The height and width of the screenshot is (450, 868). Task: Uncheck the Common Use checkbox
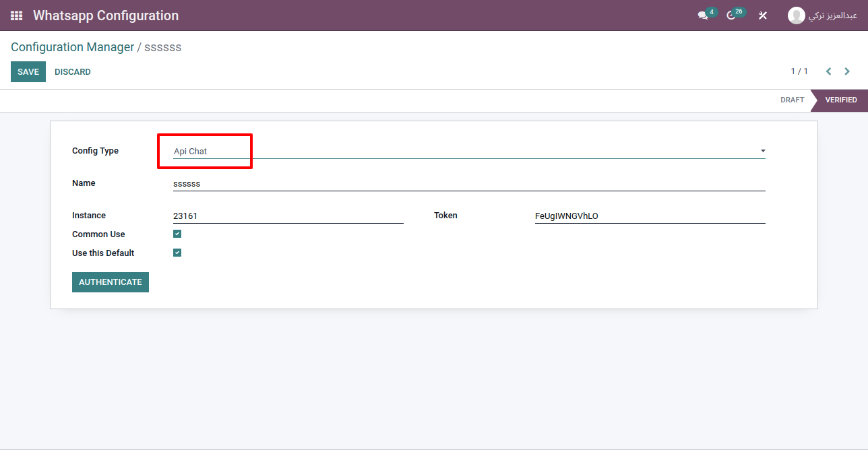177,234
